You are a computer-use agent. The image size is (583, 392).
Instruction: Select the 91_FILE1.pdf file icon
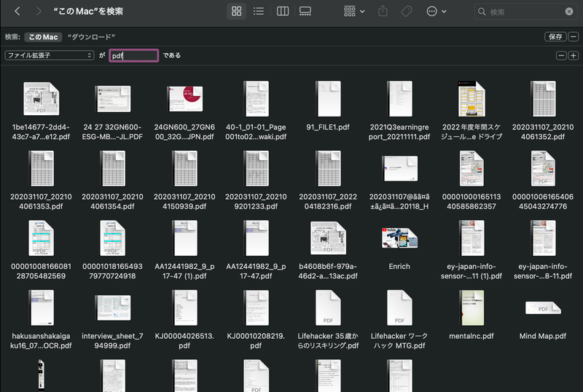click(x=328, y=98)
